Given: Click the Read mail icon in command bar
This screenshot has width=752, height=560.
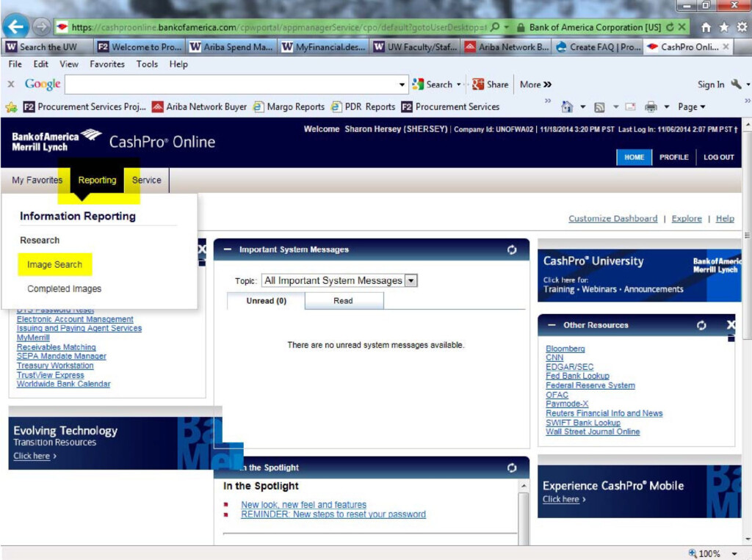Looking at the screenshot, I should (630, 107).
